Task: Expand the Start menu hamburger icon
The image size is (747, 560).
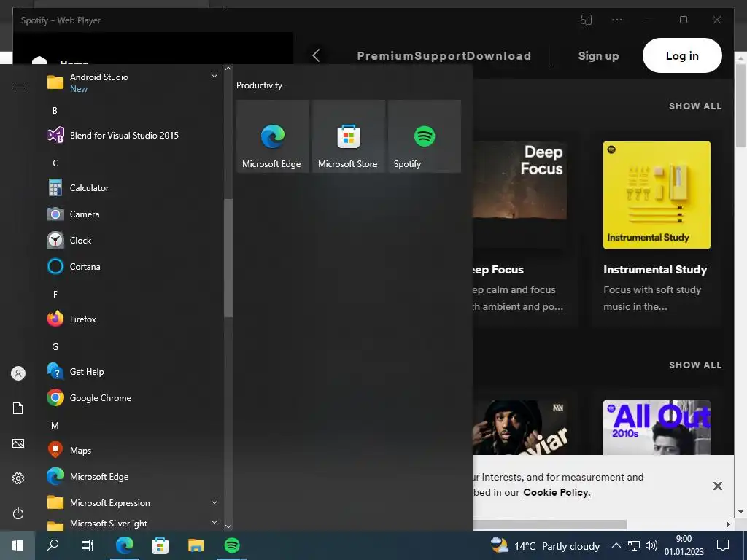Action: 18,85
